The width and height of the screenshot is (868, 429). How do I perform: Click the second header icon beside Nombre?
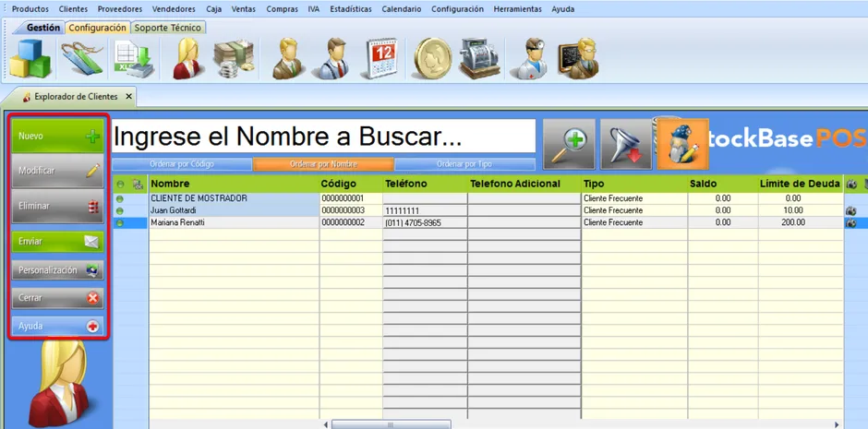tap(138, 185)
